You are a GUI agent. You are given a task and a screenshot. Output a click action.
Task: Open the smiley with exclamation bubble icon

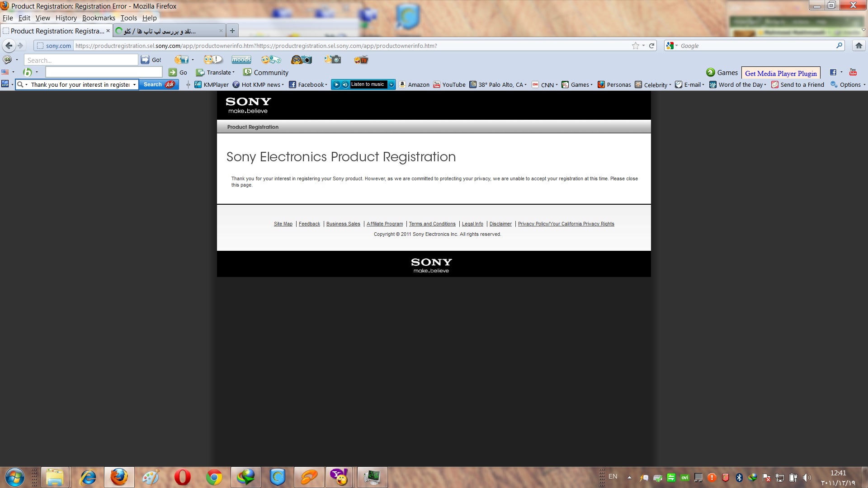click(212, 60)
